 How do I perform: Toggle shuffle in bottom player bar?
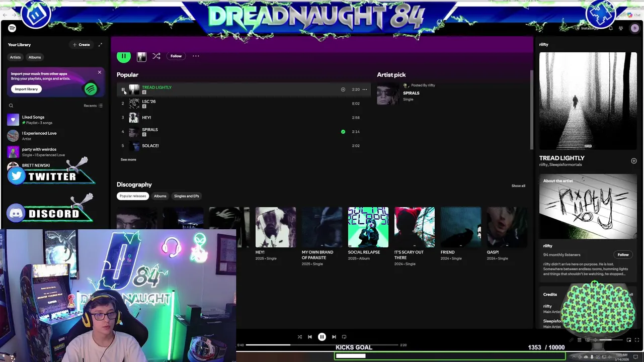coord(299,337)
